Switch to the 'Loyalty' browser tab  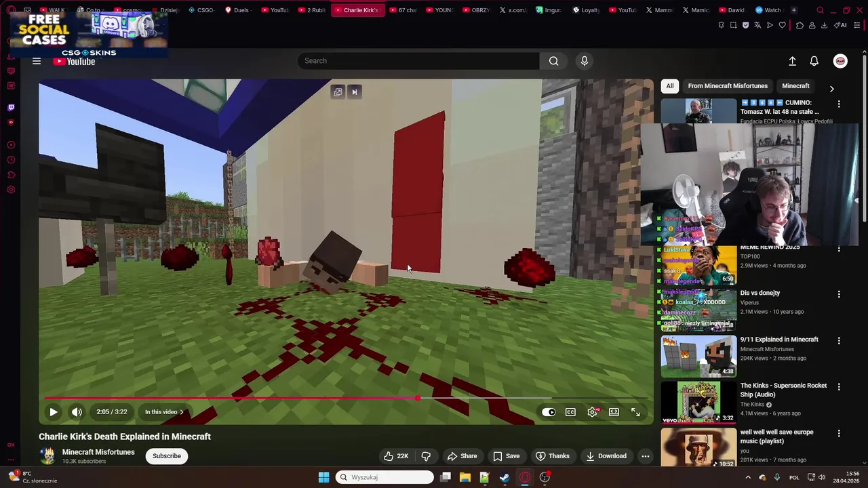586,10
